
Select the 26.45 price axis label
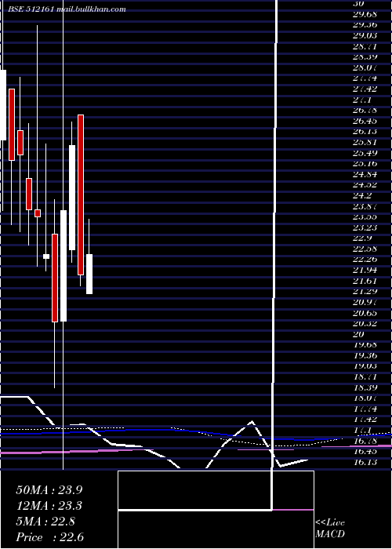[x=365, y=121]
